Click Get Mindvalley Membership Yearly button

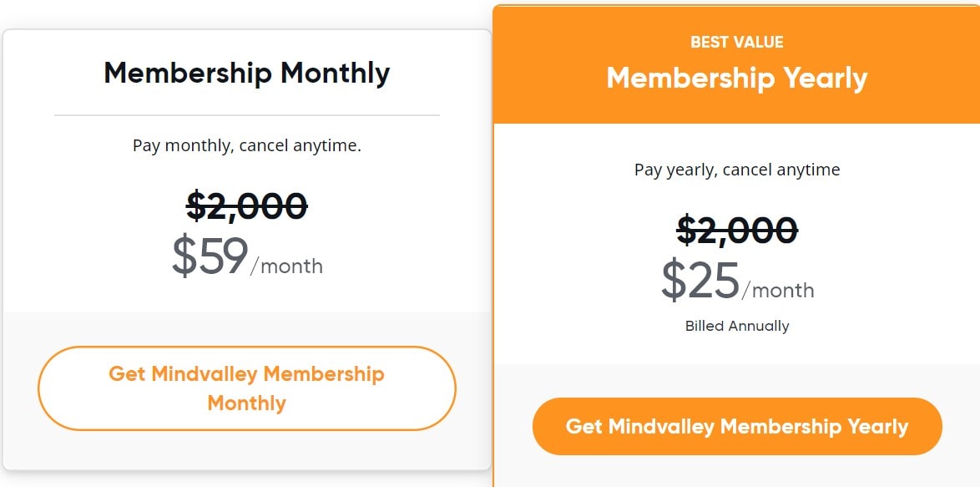(736, 427)
